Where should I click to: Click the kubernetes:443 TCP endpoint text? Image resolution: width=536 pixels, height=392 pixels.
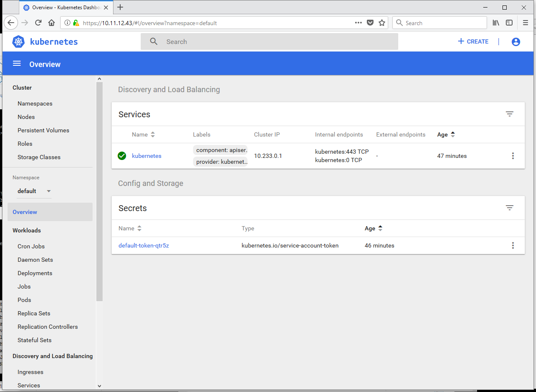coord(342,152)
